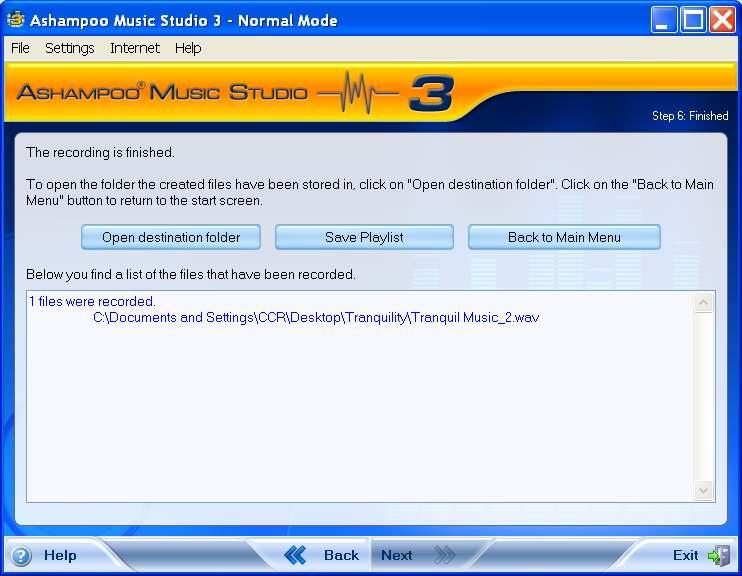Return via Back to Main Menu button

coord(564,237)
